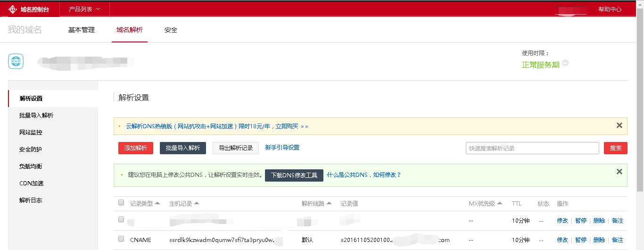Click host record ssrdlk9kzwadm0qumw7sfi7ta3pryu0w
Screen dimensions: 644x250
(222, 240)
